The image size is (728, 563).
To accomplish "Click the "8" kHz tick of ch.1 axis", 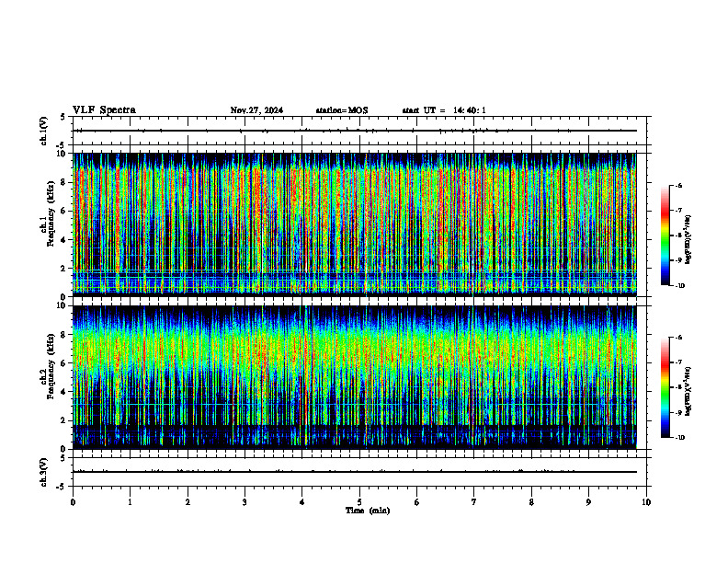I will 64,182.
